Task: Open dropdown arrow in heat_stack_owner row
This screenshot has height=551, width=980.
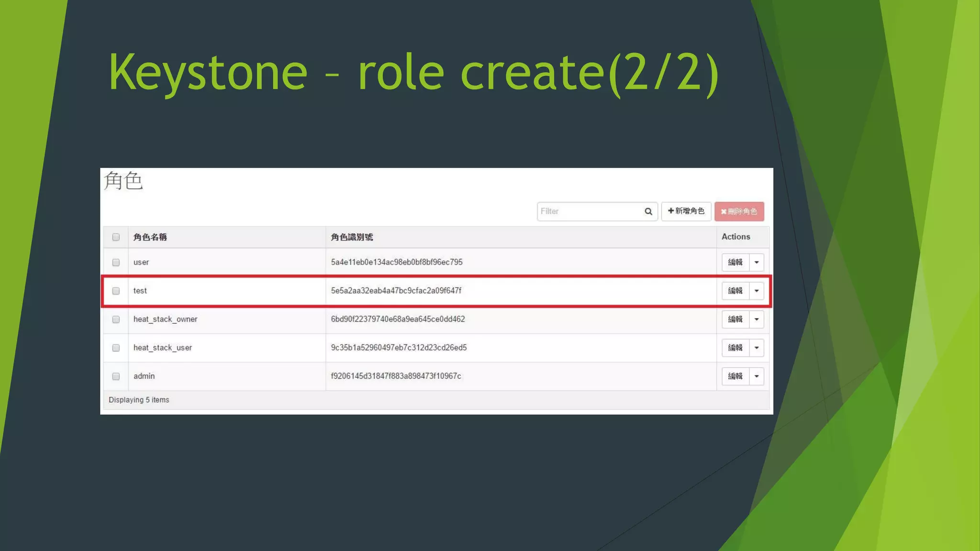Action: pos(757,319)
